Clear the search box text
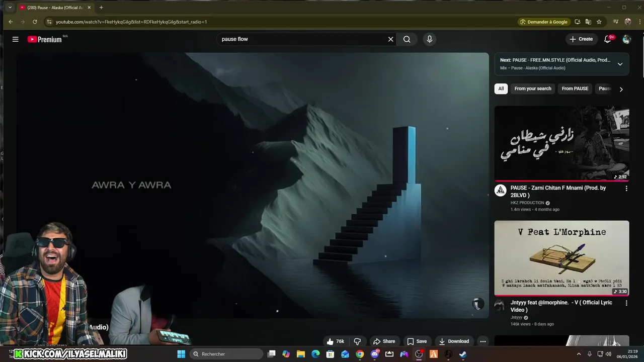 (x=390, y=39)
